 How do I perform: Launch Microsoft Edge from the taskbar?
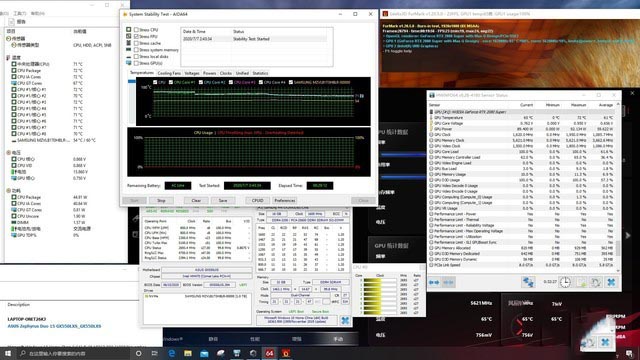tap(171, 353)
